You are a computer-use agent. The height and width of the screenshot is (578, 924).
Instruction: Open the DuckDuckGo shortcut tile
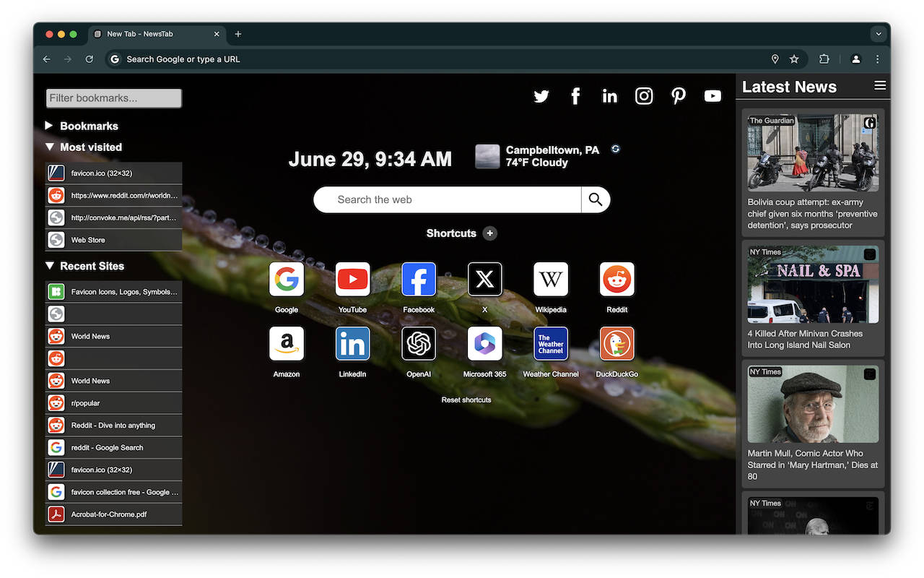point(617,344)
